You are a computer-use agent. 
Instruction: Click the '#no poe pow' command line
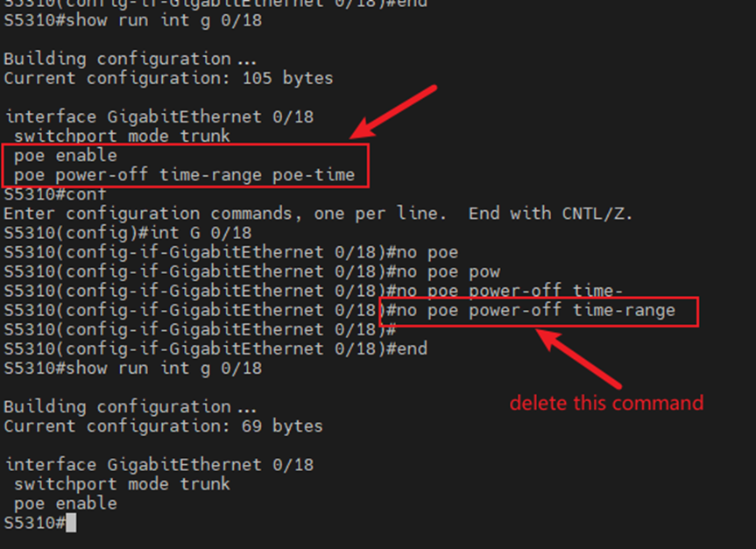(252, 271)
